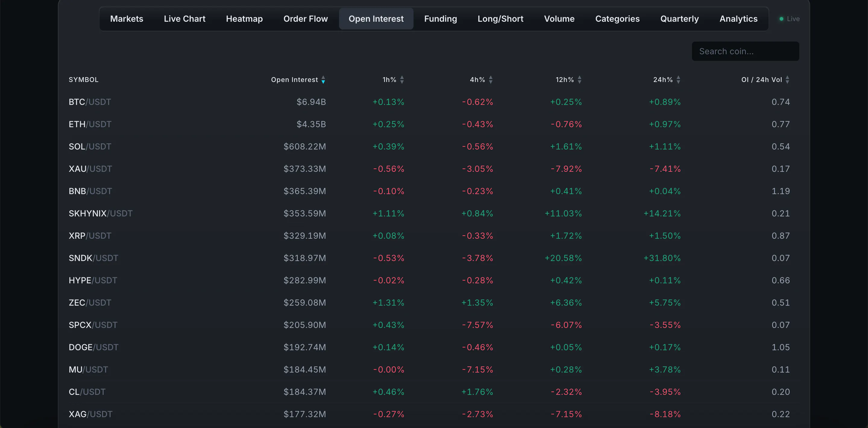
Task: Sort by 12h% column arrows
Action: pos(580,80)
